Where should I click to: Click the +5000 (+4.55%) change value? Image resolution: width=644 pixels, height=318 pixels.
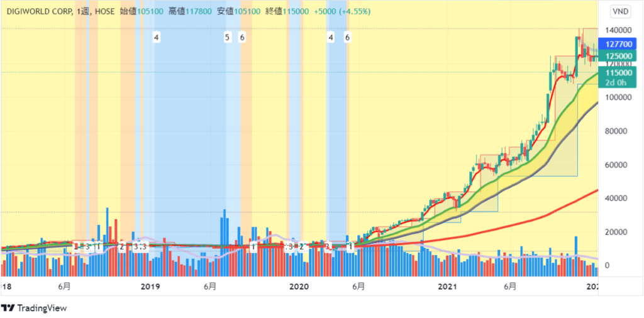pyautogui.click(x=342, y=11)
